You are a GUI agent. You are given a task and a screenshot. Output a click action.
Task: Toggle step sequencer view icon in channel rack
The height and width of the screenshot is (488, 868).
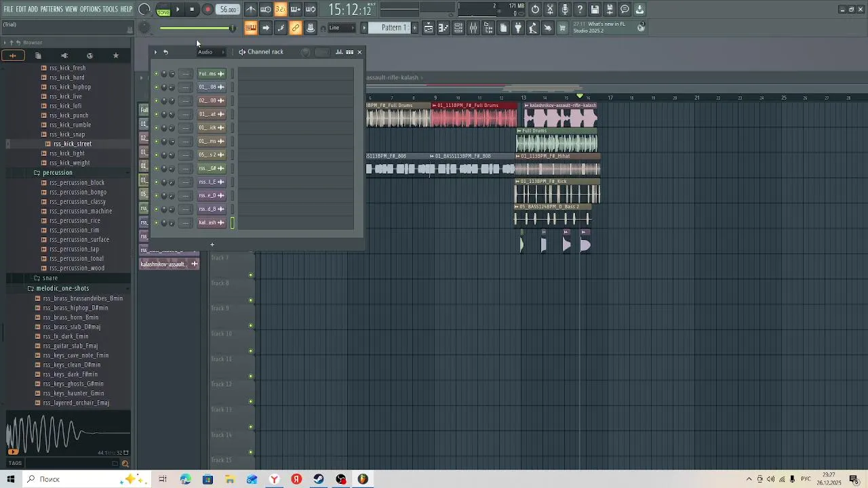tap(349, 52)
